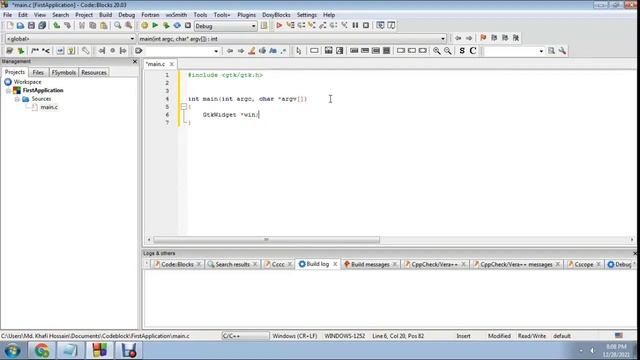
Task: Click the orange Toggle bookmark flag icon
Action: coord(483,38)
